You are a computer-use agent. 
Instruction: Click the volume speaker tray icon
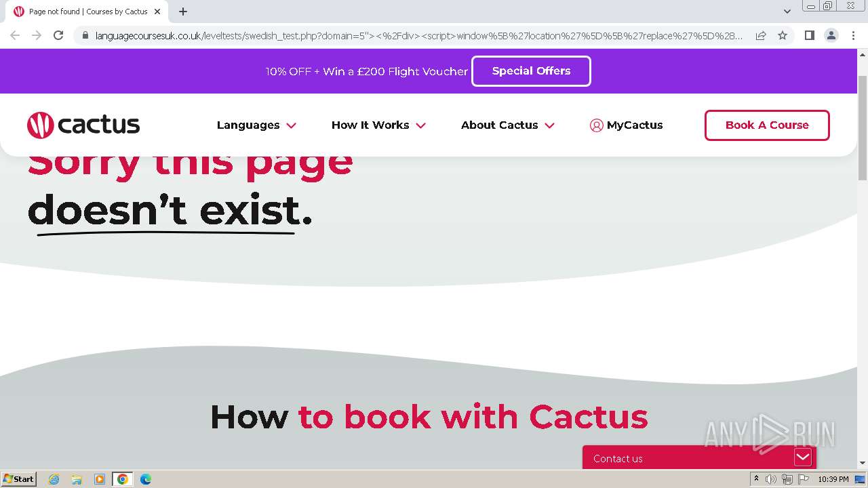771,479
